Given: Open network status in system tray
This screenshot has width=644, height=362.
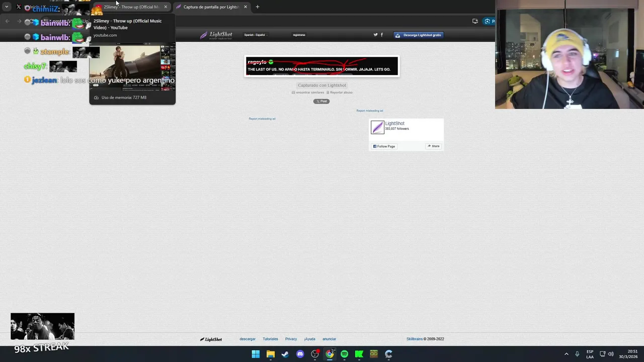Looking at the screenshot, I should click(603, 354).
